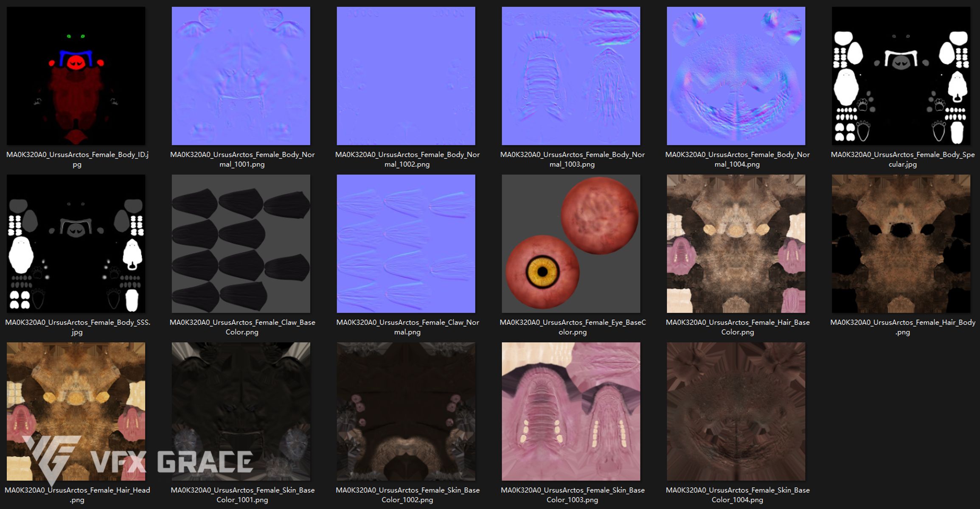This screenshot has width=980, height=509.
Task: Click file name MA0K320A0_UrsusArctos_Female_Body_Normal_1001.png
Action: (242, 159)
